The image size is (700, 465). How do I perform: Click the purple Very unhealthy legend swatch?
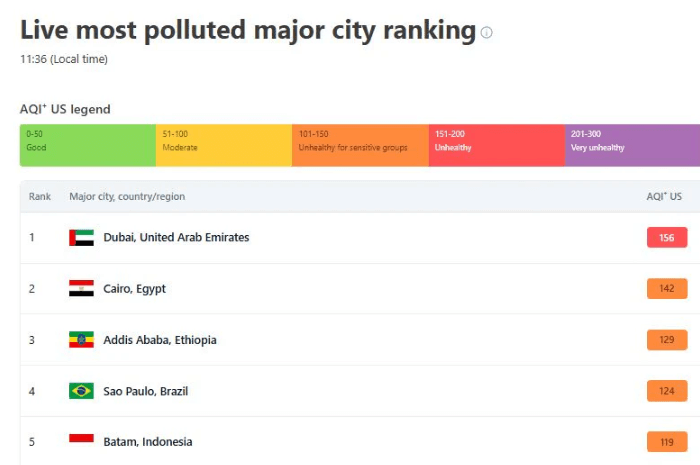(632, 145)
